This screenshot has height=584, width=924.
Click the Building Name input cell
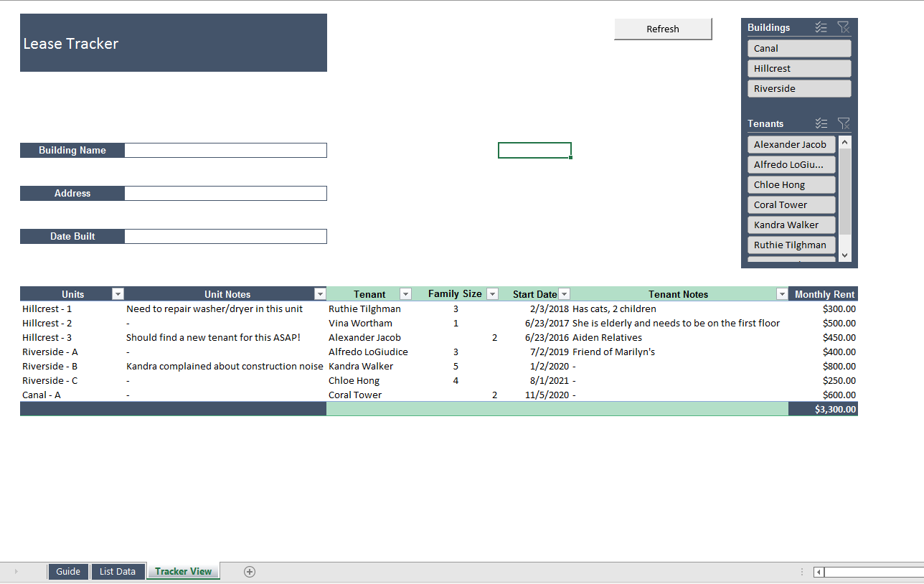point(225,150)
